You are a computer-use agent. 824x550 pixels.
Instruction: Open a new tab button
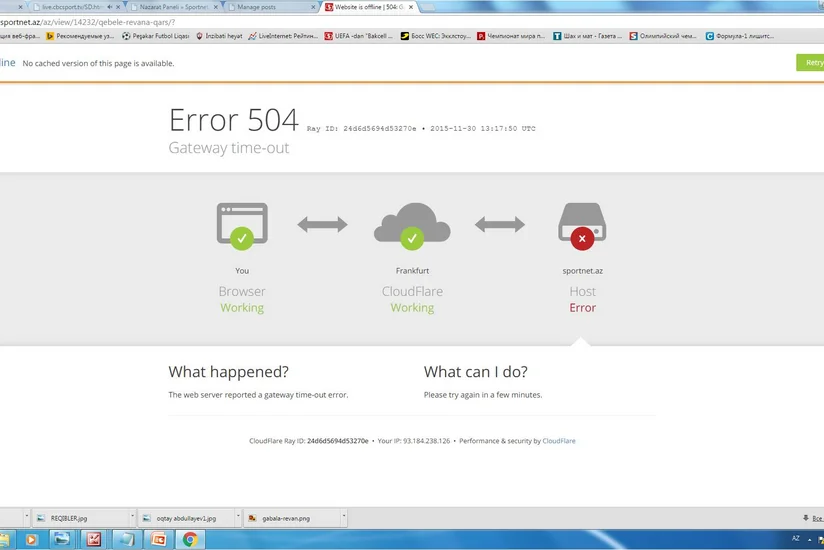pos(428,7)
